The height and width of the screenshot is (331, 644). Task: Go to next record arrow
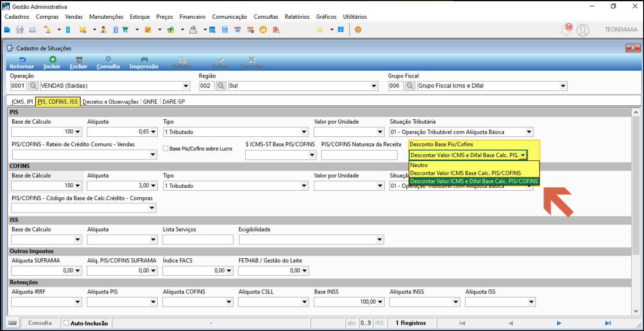coord(559,323)
